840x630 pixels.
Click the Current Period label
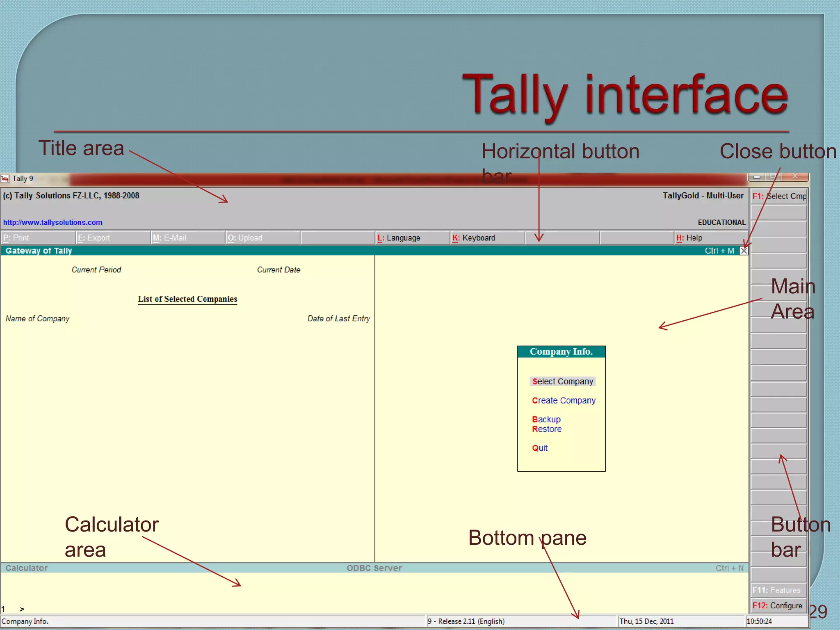96,270
